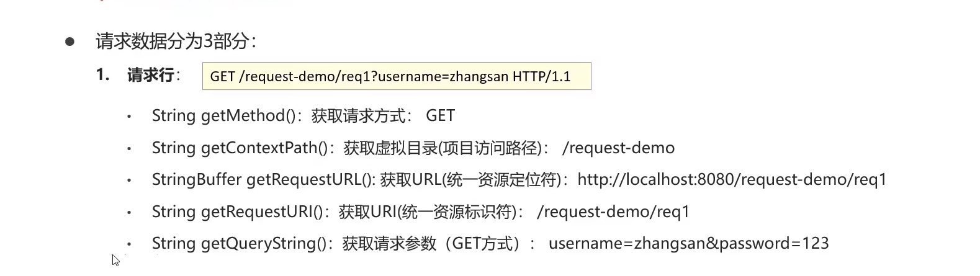Click the String getQueryString() text
This screenshot has width=980, height=276.
243,244
